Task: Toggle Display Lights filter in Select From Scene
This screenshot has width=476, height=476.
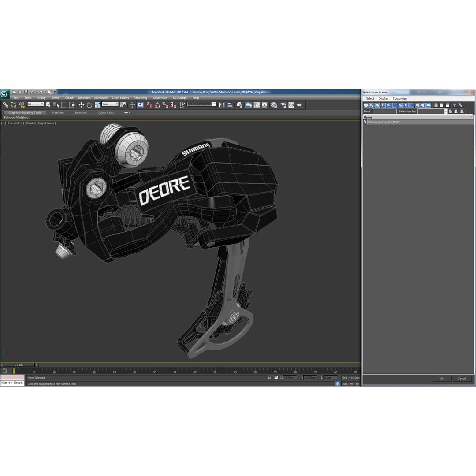Action: (377, 105)
